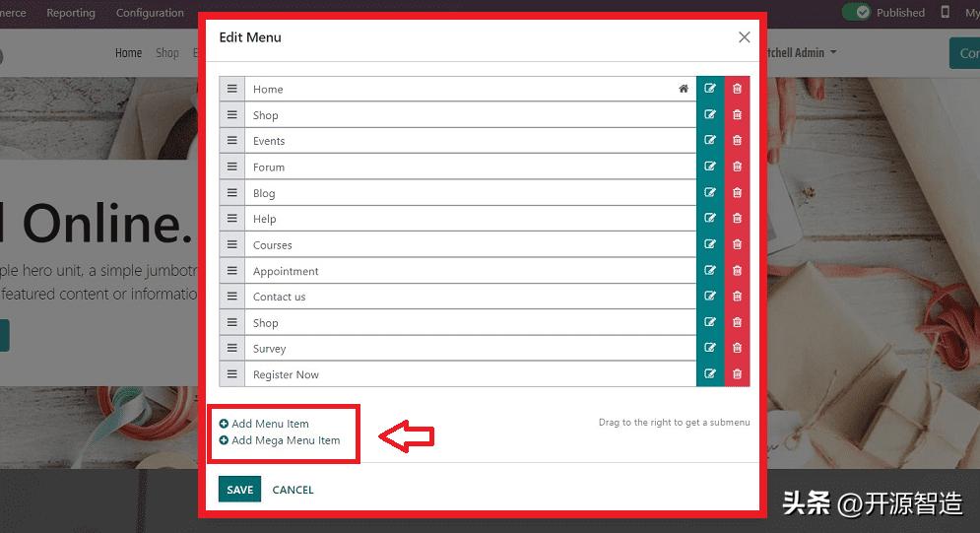Edit the Register Now menu item

coord(710,374)
